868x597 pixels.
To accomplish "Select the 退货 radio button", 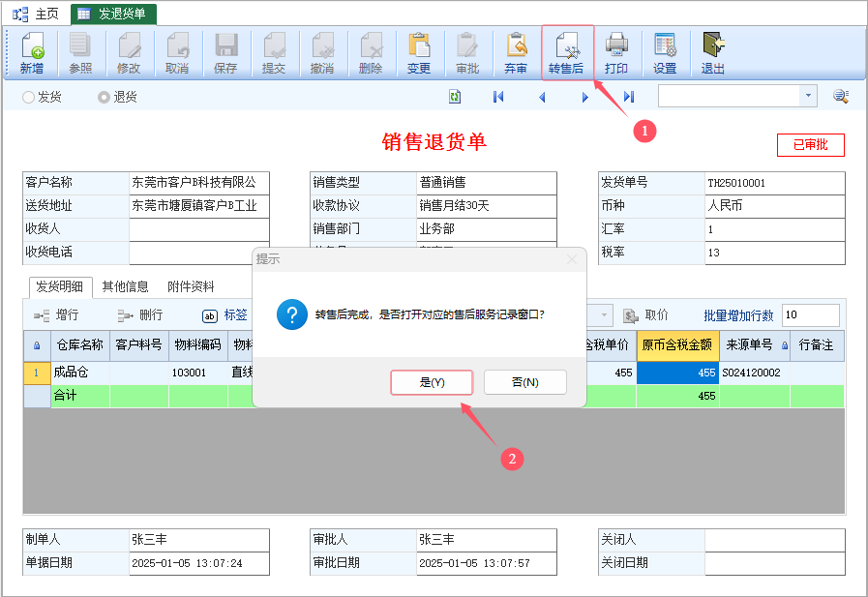I will tap(104, 98).
